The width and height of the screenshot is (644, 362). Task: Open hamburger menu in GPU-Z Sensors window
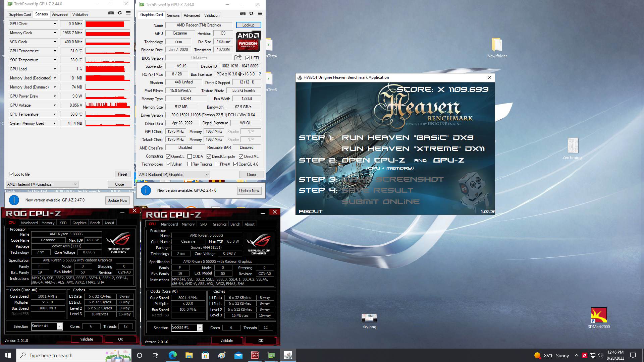[128, 13]
